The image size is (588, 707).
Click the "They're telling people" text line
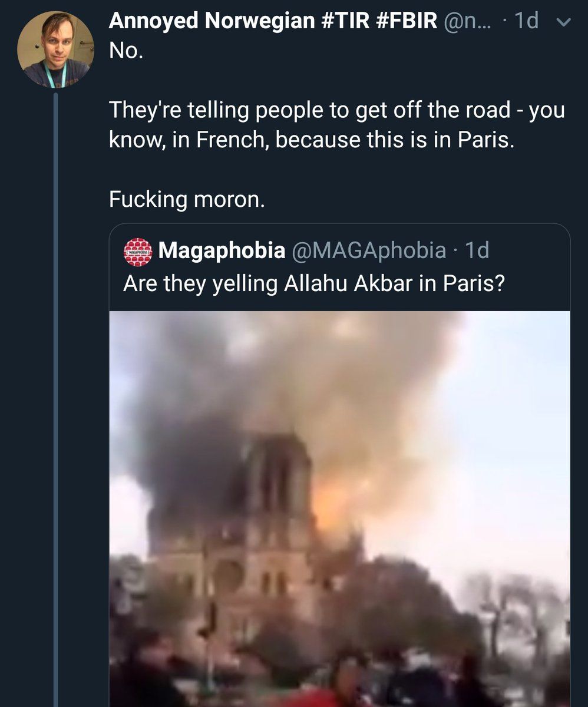(x=336, y=110)
